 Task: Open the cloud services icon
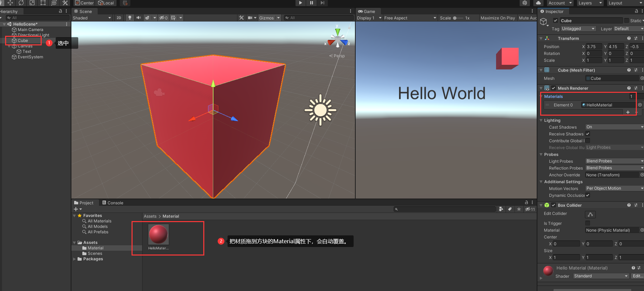[x=538, y=3]
